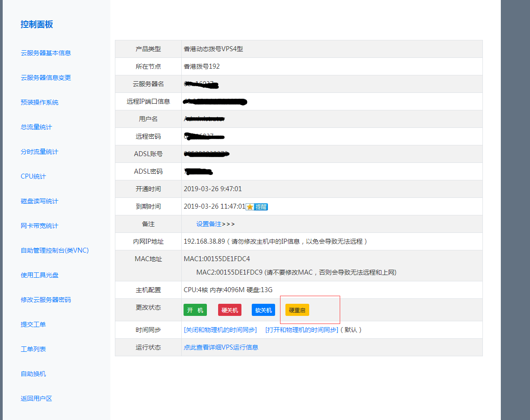This screenshot has width=530, height=420.
Task: Click 返回用户区 in sidebar
Action: 36,398
